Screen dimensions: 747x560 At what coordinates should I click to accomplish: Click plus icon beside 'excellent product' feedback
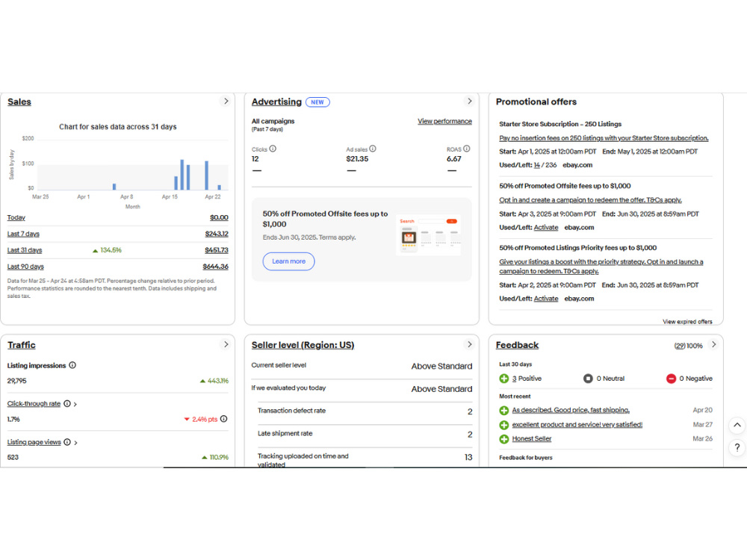[x=504, y=425]
